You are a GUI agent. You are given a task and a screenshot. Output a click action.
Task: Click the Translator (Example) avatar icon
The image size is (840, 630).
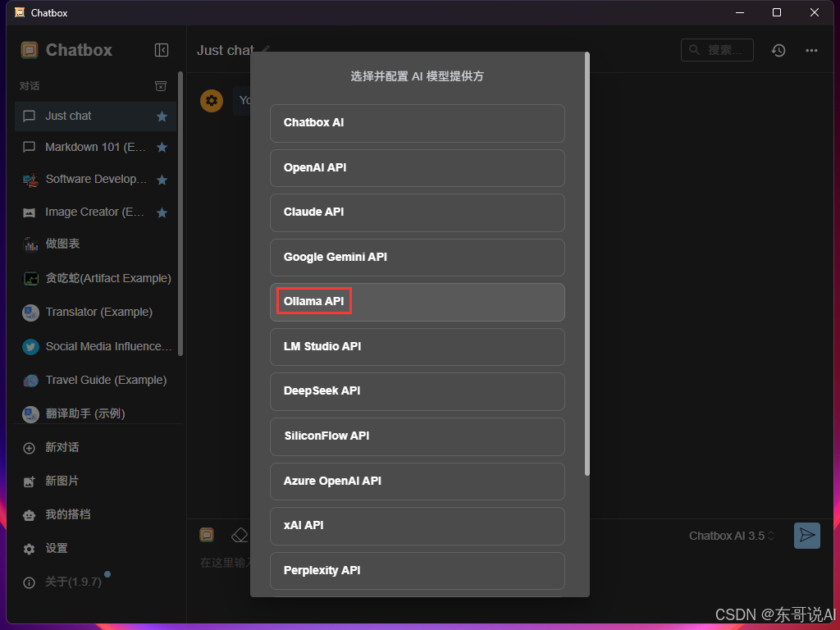(30, 313)
